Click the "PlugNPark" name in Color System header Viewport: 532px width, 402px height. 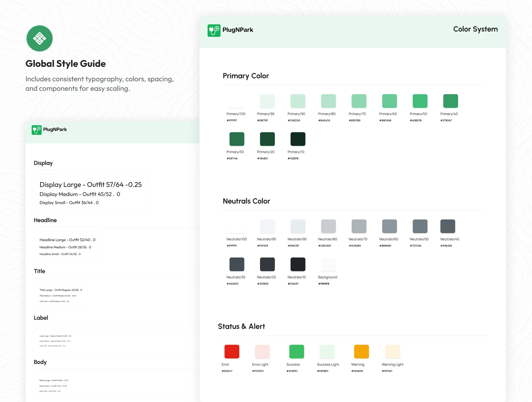pyautogui.click(x=238, y=30)
